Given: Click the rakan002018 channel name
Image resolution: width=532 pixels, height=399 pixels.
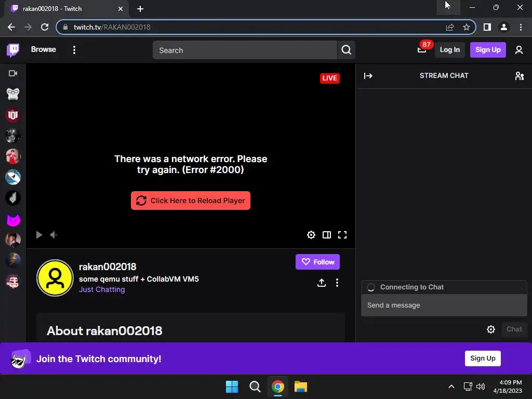Looking at the screenshot, I should (108, 267).
